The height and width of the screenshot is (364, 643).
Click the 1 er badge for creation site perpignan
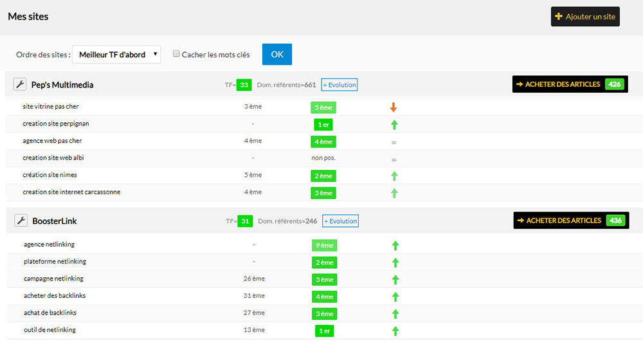[x=323, y=125]
